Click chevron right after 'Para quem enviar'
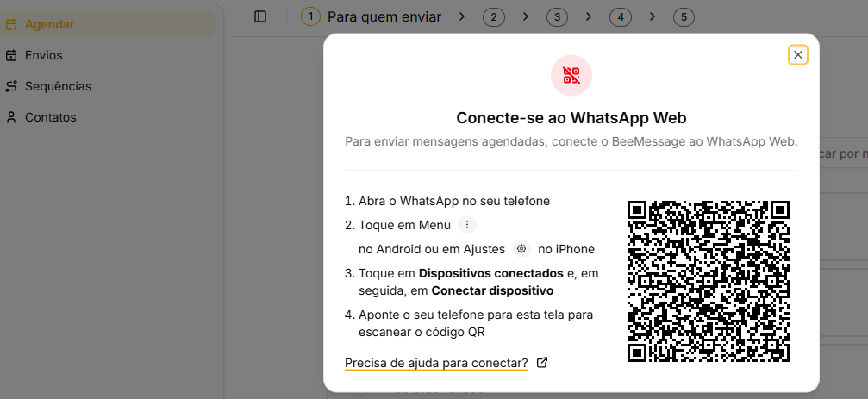The image size is (868, 399). (462, 16)
